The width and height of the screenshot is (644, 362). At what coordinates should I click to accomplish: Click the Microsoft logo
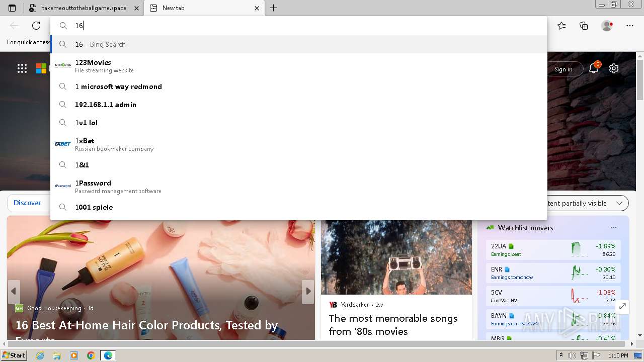point(41,68)
